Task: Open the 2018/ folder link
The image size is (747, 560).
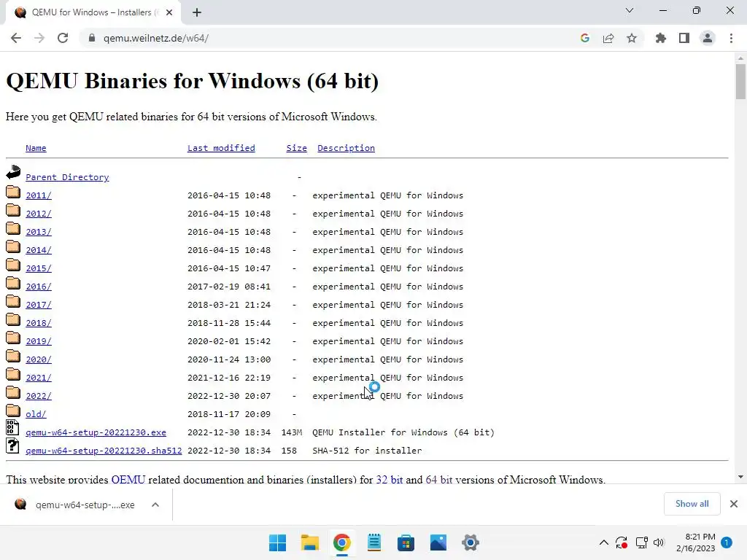Action: (39, 323)
